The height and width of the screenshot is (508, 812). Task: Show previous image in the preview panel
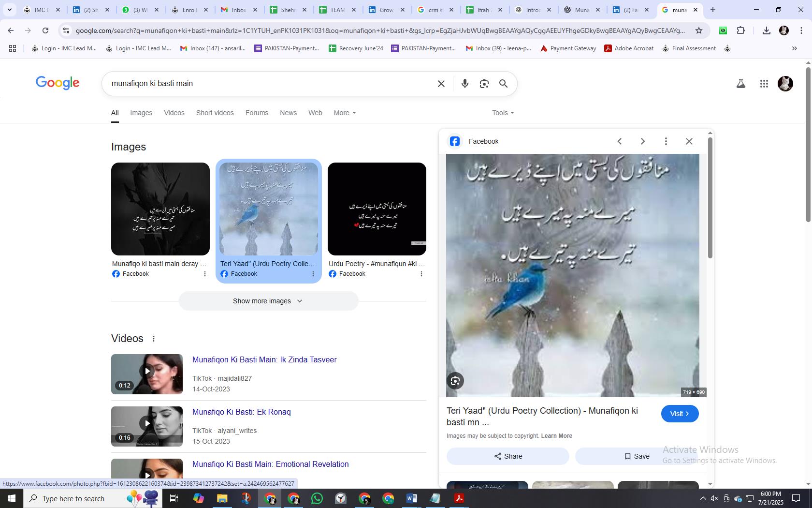(619, 141)
